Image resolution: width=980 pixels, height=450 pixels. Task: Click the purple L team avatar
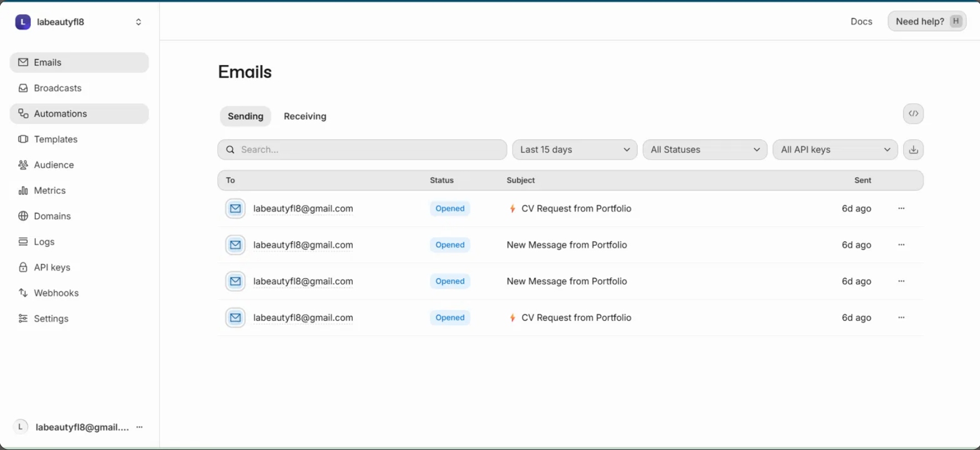coord(23,22)
